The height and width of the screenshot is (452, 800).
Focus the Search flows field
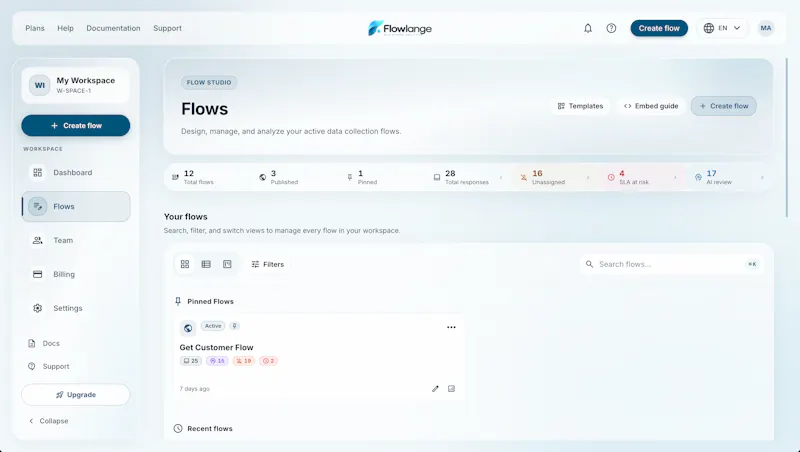[671, 264]
